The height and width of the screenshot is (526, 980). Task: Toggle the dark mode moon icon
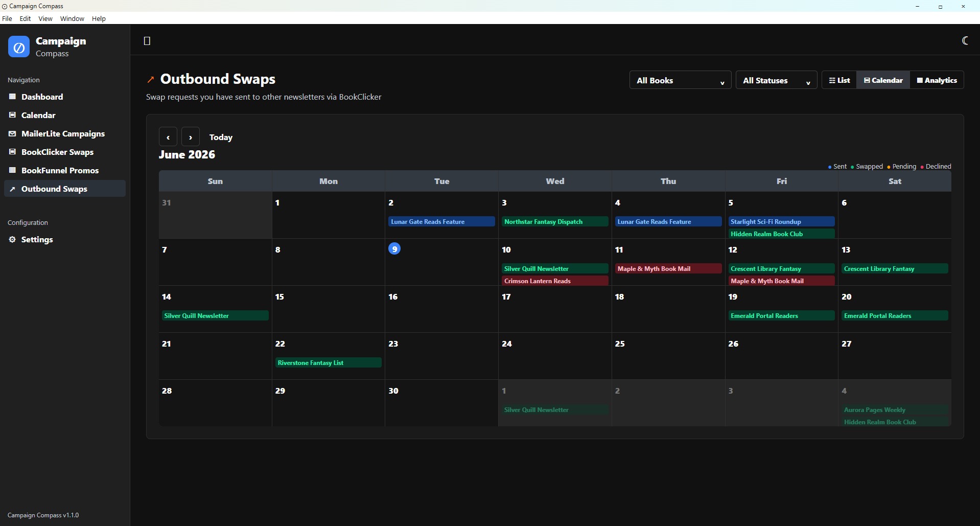965,41
